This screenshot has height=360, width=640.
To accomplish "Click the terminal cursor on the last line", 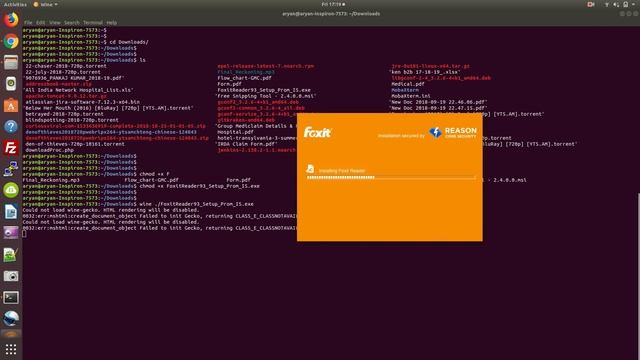I will tap(24, 234).
